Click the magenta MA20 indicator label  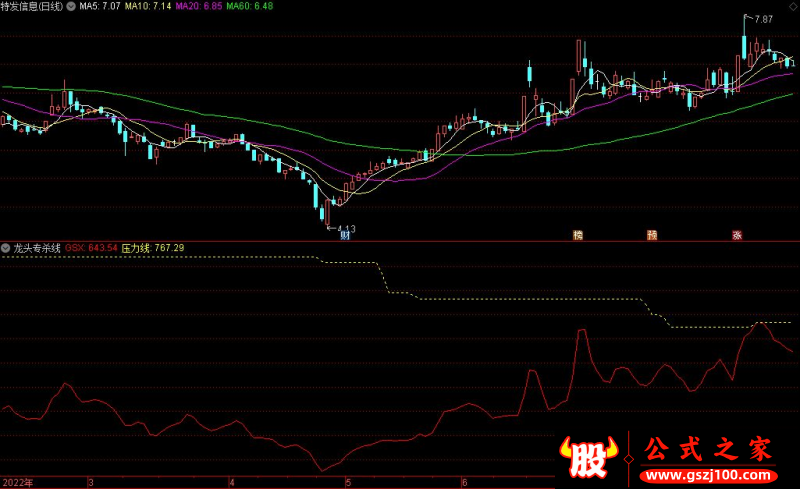pyautogui.click(x=199, y=6)
